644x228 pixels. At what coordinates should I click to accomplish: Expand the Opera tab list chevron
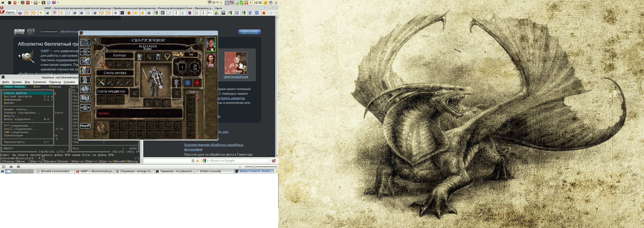pyautogui.click(x=276, y=13)
